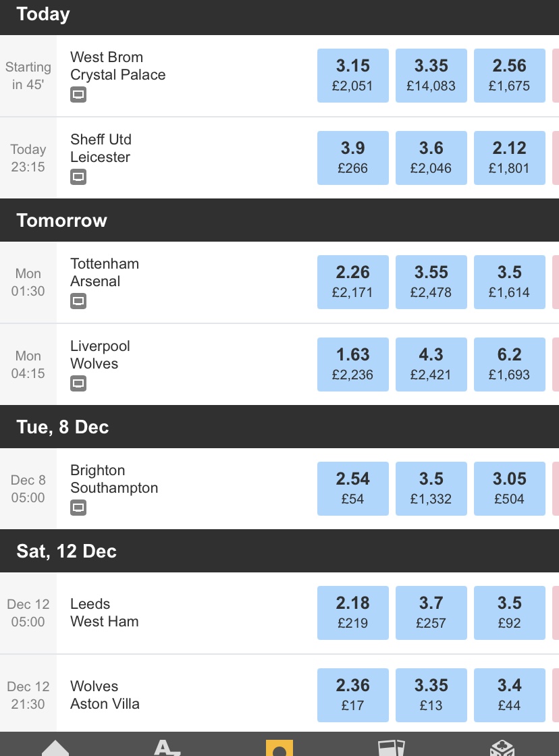The image size is (559, 756).
Task: Open the cards icon in bottom bar
Action: pyautogui.click(x=391, y=747)
